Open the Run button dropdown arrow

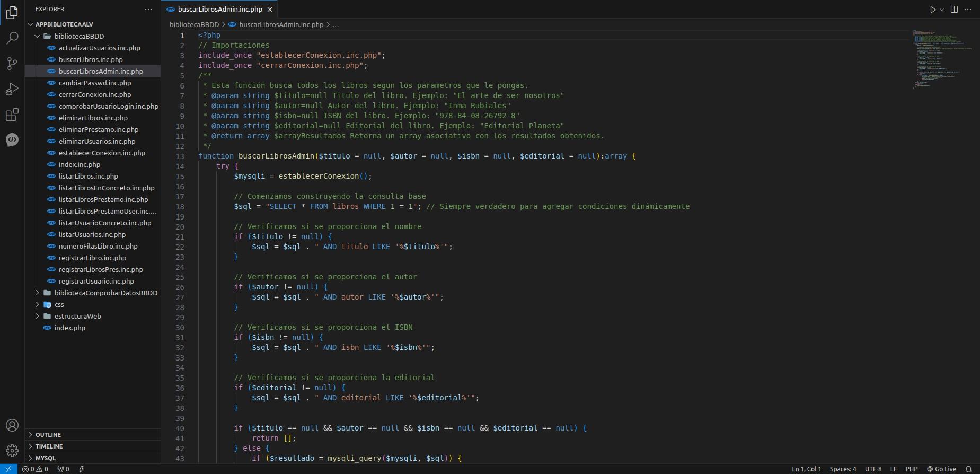point(942,10)
